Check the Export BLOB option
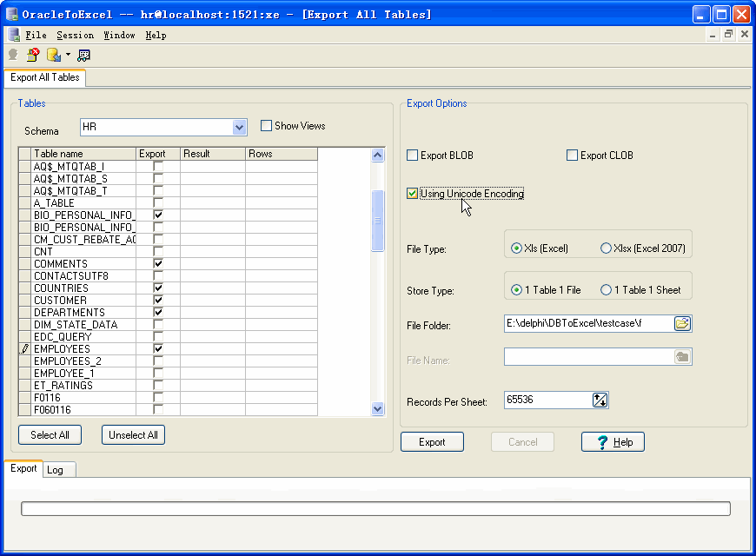756x556 pixels. coord(412,156)
